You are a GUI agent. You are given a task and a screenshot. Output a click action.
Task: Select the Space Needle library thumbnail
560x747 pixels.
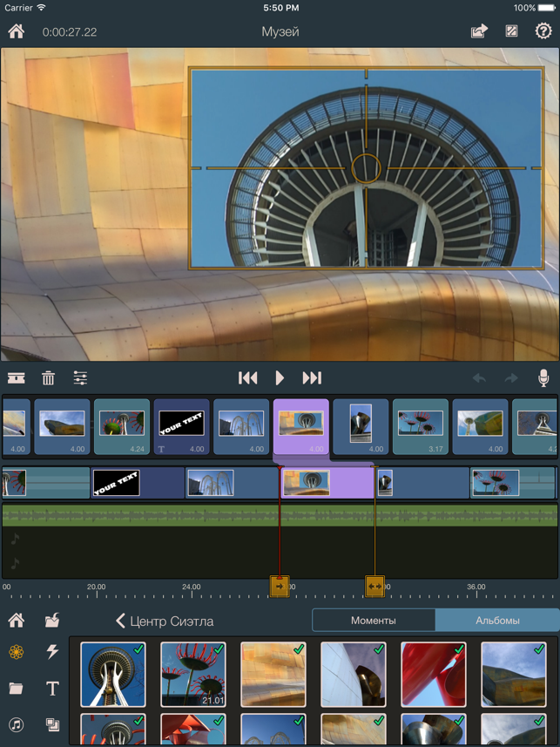[113, 674]
